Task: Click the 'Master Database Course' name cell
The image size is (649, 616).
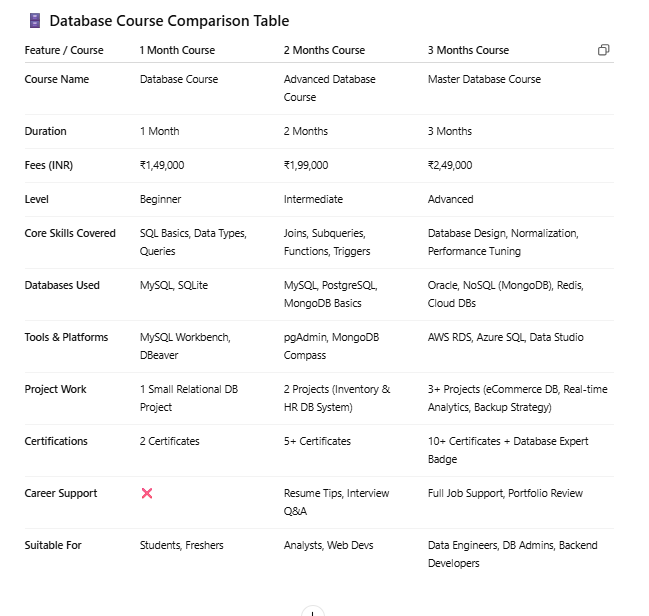Action: pyautogui.click(x=484, y=79)
